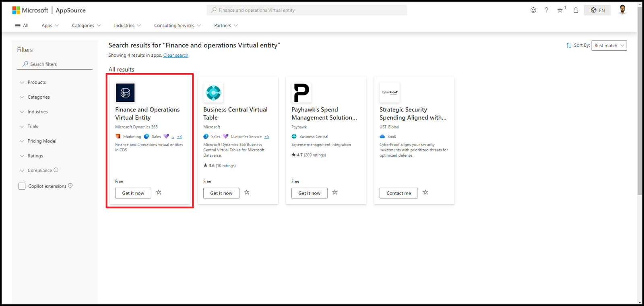Focus the top search box
644x306 pixels.
(307, 10)
